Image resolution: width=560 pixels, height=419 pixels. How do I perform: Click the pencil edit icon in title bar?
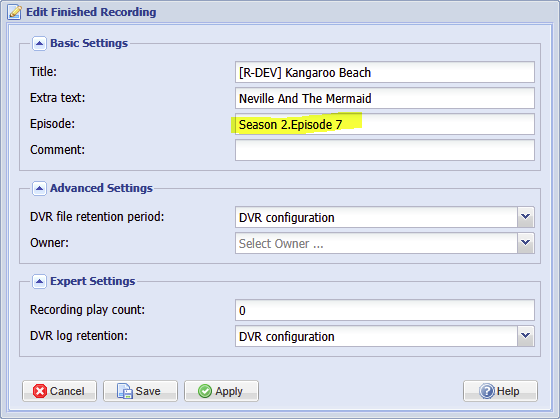click(x=15, y=12)
